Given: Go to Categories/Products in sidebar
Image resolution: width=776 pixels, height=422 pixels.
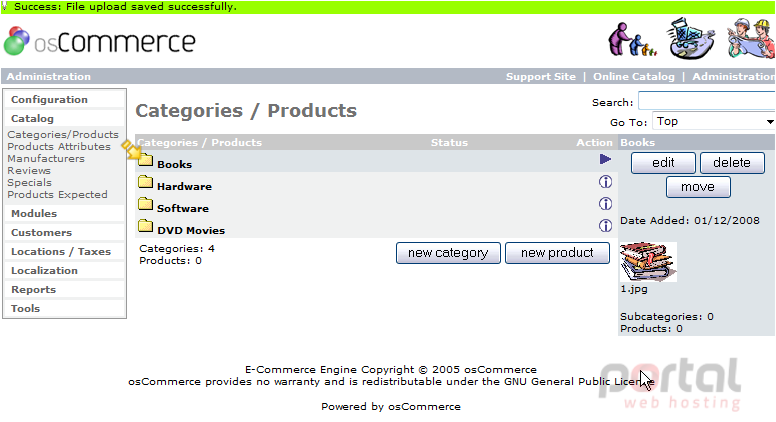Looking at the screenshot, I should [63, 135].
